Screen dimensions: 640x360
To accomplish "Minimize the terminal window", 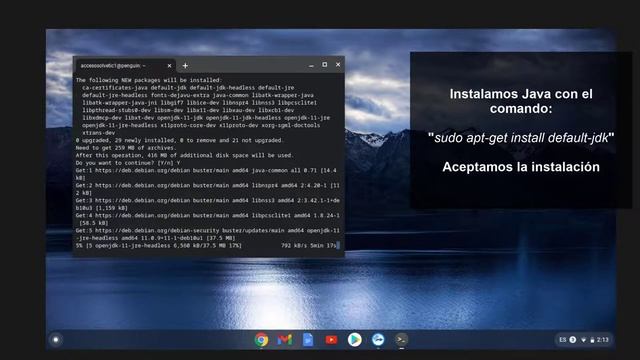I will click(311, 65).
